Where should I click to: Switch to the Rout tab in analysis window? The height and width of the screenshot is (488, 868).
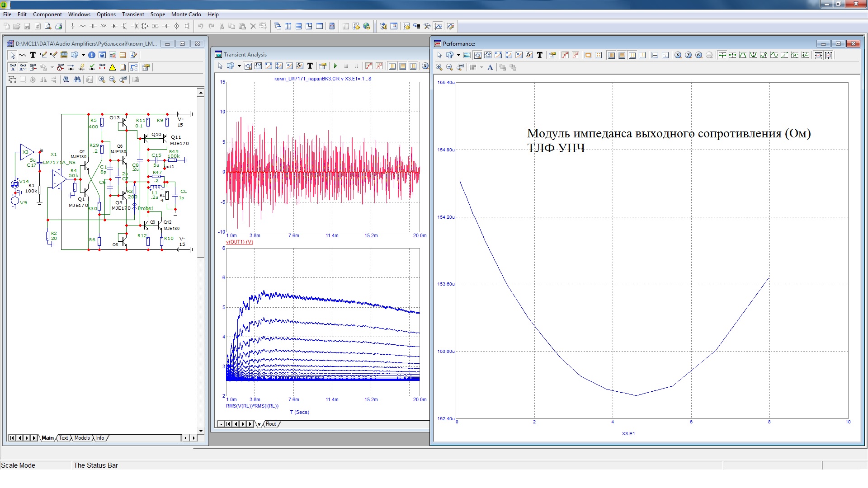coord(271,424)
